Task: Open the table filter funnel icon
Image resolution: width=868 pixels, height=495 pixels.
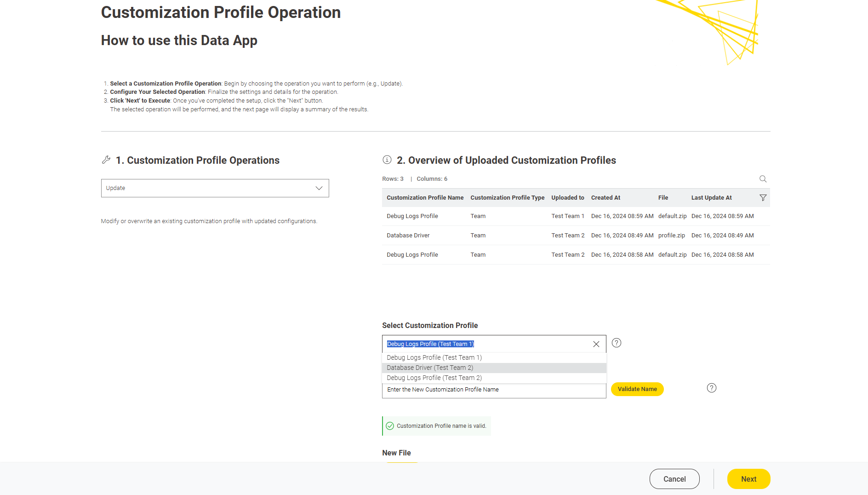Action: 763,198
